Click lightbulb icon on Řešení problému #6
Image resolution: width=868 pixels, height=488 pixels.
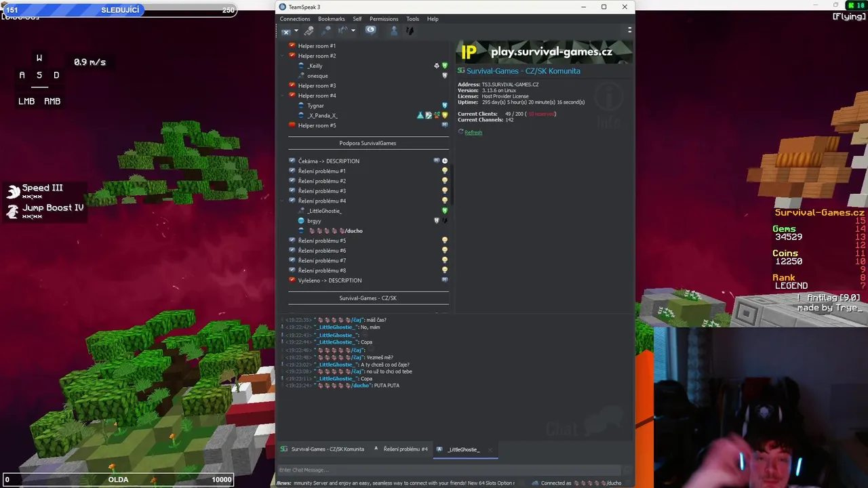(x=445, y=251)
